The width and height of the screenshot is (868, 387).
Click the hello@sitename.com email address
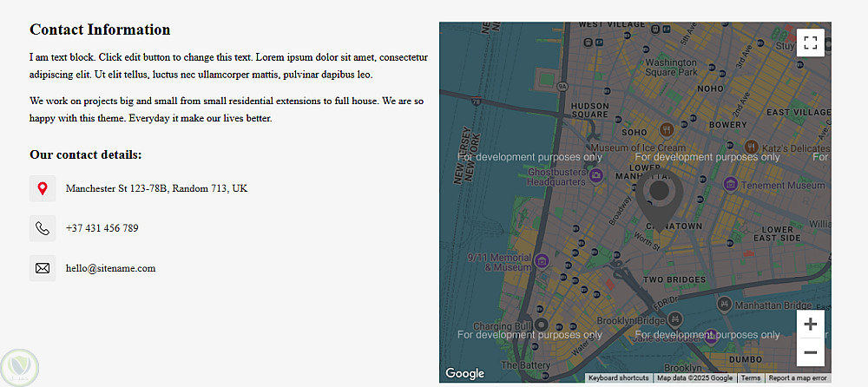pyautogui.click(x=111, y=268)
